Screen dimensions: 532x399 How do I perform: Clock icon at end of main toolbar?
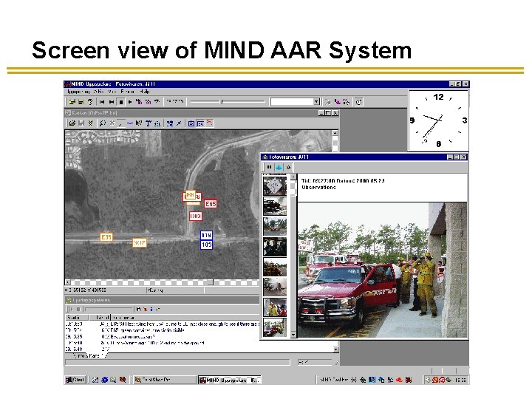pyautogui.click(x=359, y=102)
